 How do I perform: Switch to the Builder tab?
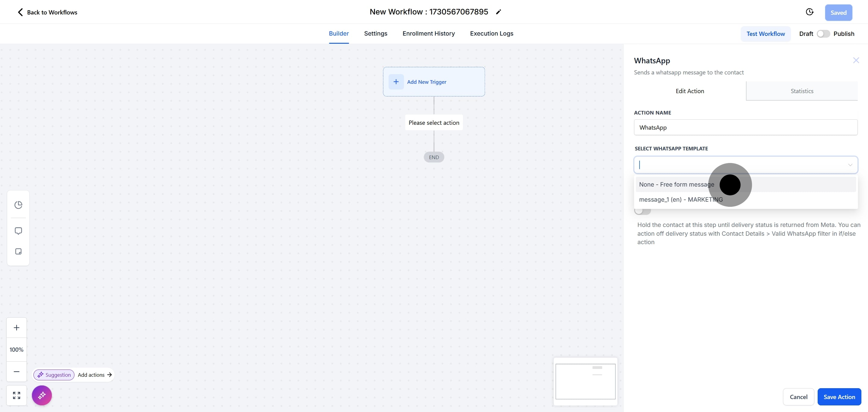339,34
